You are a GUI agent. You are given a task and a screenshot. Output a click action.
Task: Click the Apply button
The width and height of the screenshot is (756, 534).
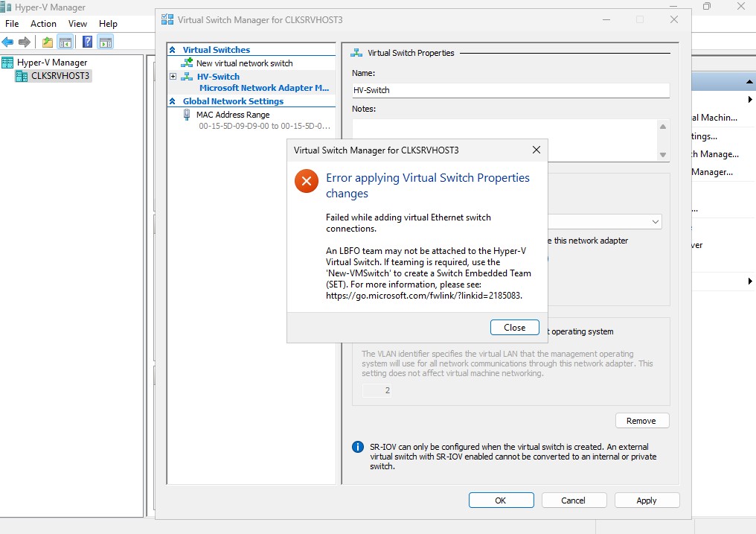coord(647,500)
